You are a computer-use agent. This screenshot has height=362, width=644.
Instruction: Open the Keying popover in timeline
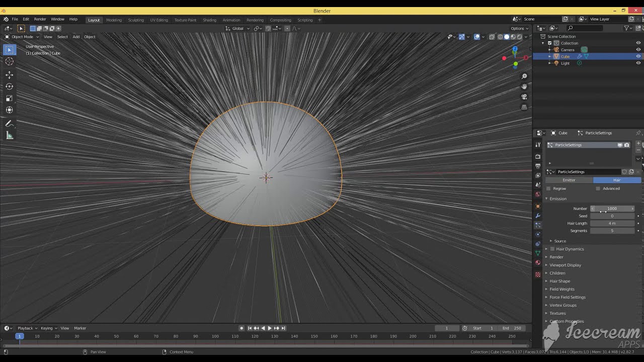click(x=49, y=328)
